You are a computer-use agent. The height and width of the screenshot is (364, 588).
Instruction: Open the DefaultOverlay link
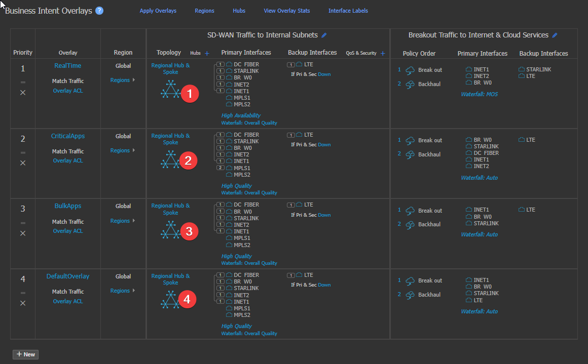tap(68, 276)
